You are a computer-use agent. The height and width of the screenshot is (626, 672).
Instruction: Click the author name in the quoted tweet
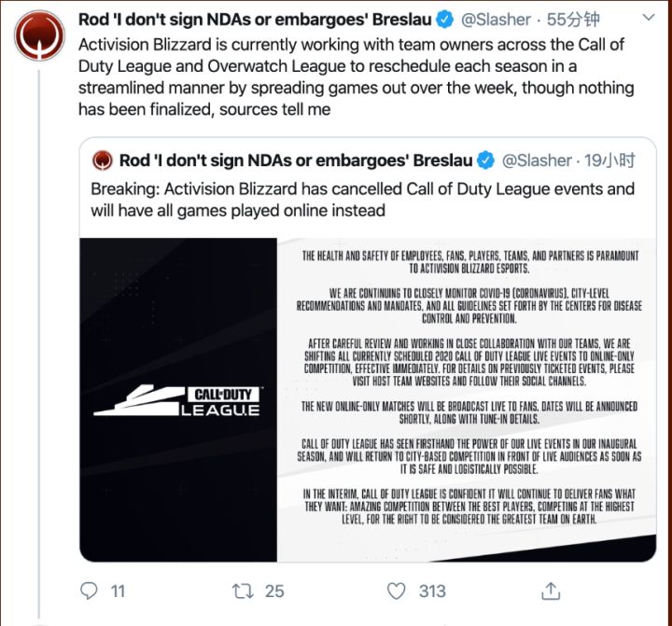pos(296,161)
